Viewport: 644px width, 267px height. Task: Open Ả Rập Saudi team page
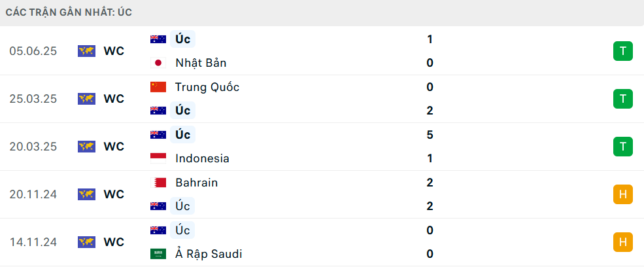209,254
